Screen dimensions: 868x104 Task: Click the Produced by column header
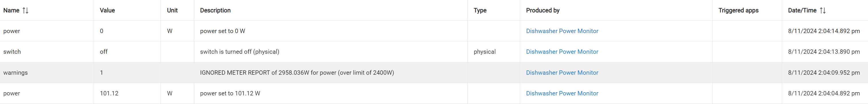coord(542,10)
